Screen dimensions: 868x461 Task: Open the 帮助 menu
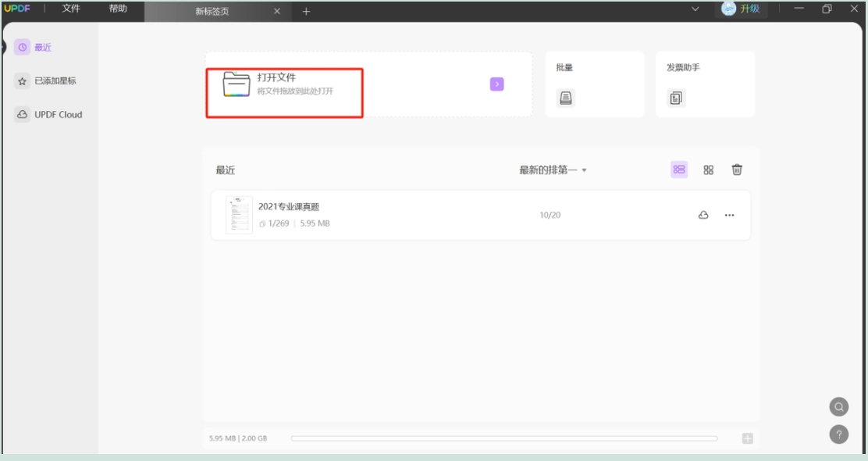(x=118, y=9)
